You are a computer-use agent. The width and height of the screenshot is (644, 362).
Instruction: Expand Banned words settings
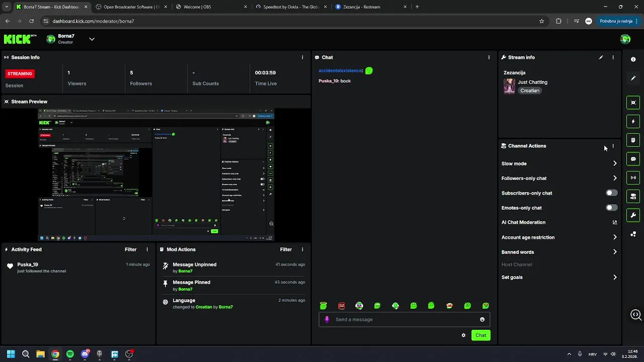coord(615,252)
